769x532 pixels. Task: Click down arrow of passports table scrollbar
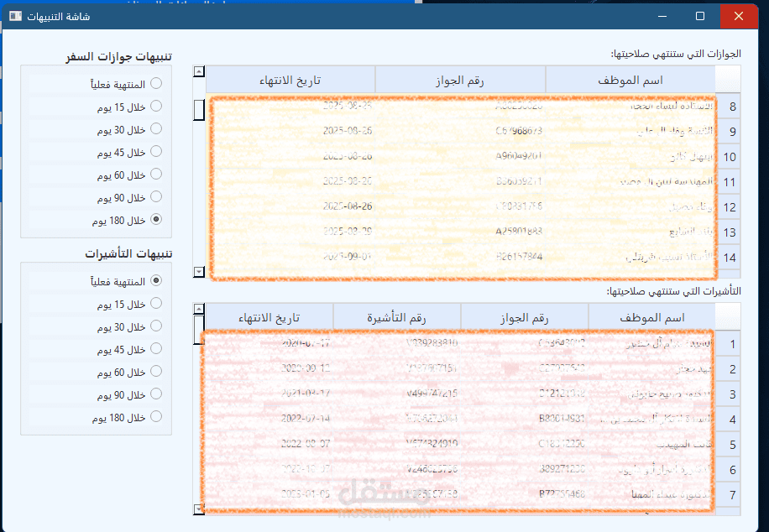(199, 272)
